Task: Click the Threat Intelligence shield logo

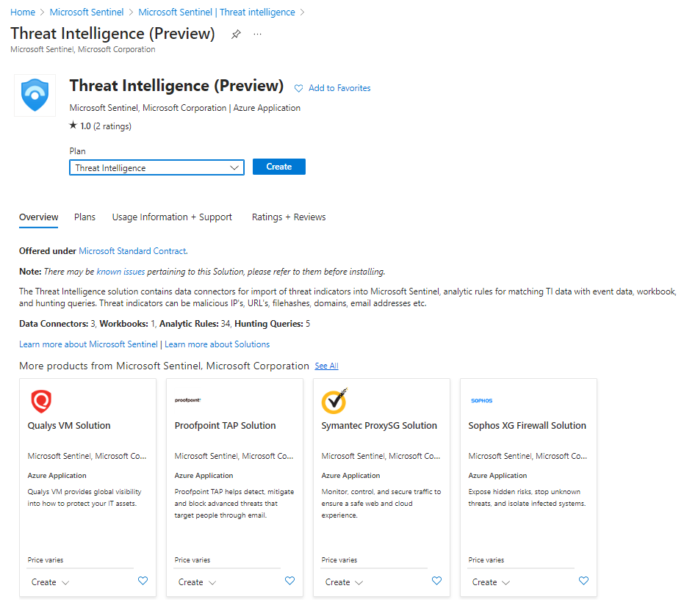Action: 35,95
